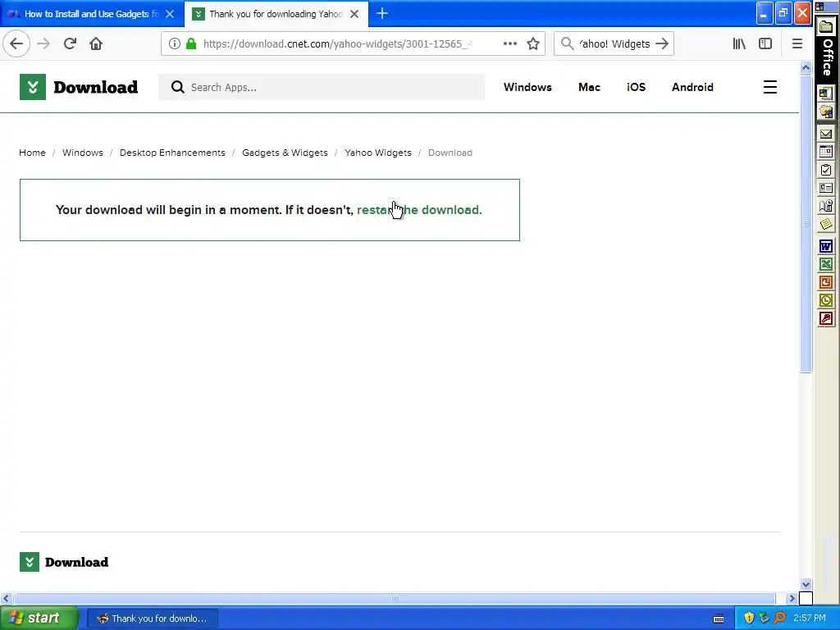Click the taskbar clock showing 2:57 PM
The width and height of the screenshot is (840, 630).
pos(810,619)
